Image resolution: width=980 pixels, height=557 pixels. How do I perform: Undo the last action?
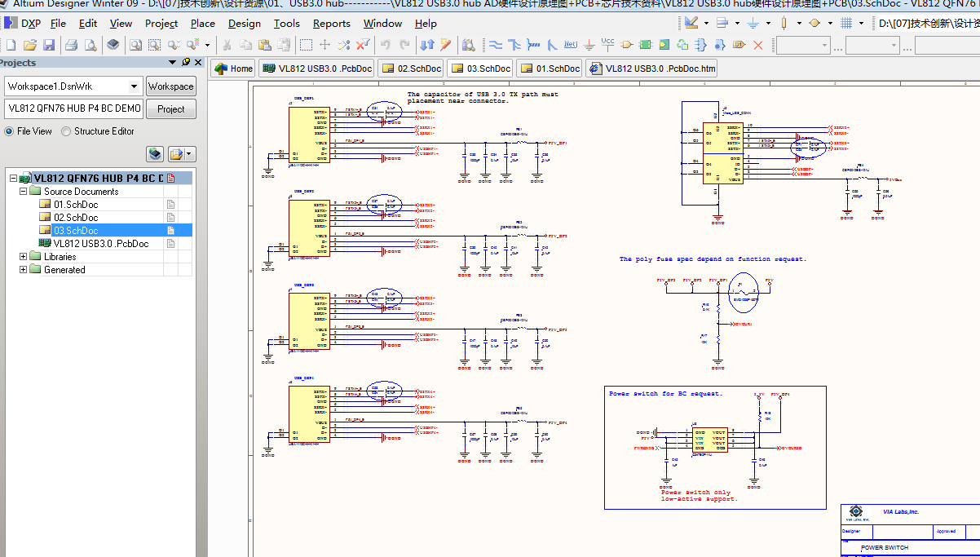pyautogui.click(x=385, y=45)
